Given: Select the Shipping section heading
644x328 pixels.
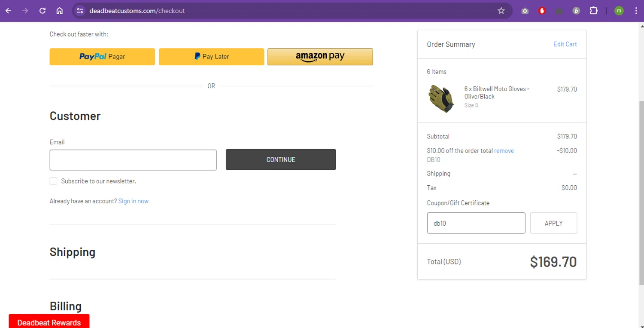Looking at the screenshot, I should [x=73, y=252].
